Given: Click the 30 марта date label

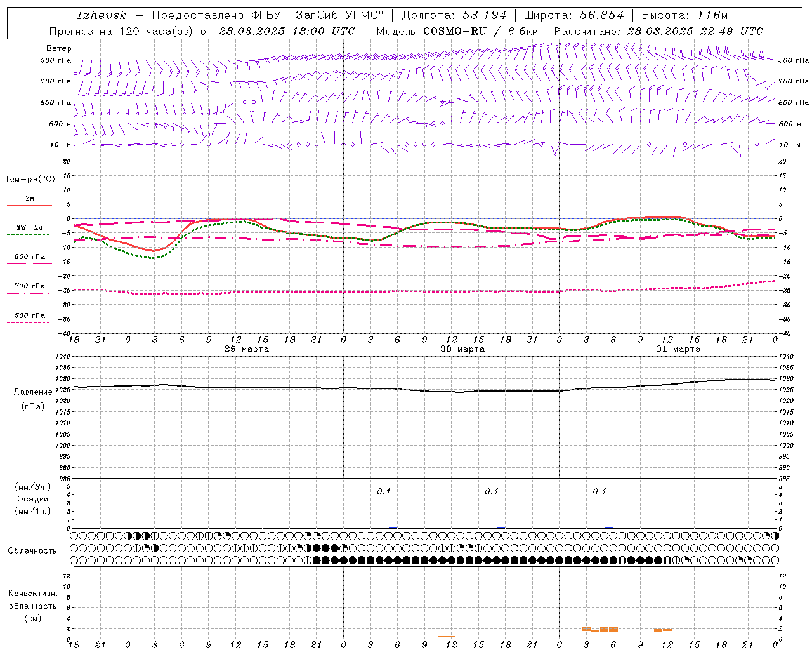Looking at the screenshot, I should [x=462, y=349].
